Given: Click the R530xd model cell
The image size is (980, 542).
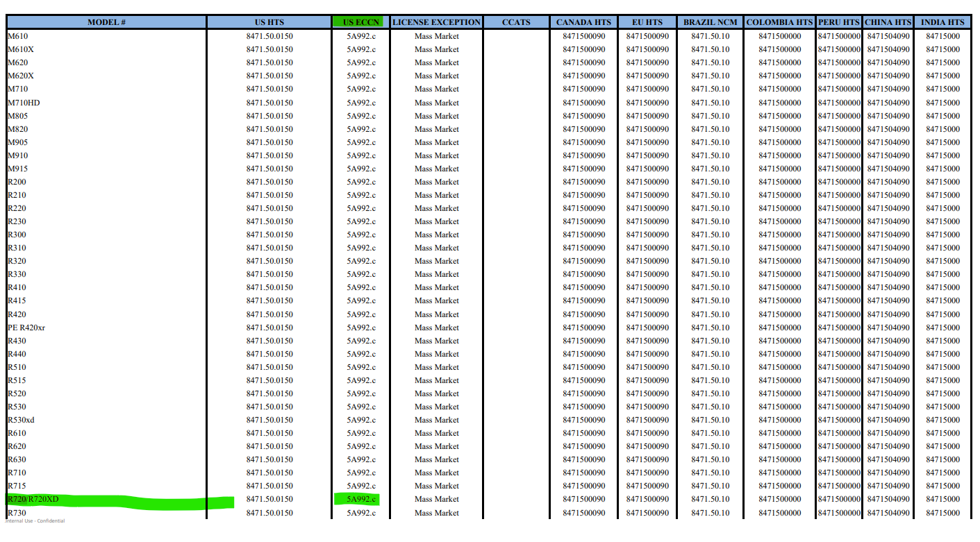Looking at the screenshot, I should point(21,420).
